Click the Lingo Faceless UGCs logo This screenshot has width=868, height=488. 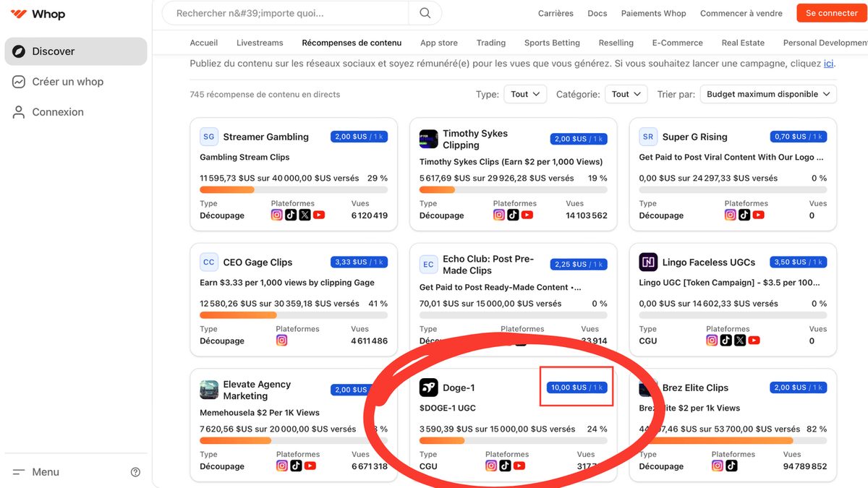[648, 262]
